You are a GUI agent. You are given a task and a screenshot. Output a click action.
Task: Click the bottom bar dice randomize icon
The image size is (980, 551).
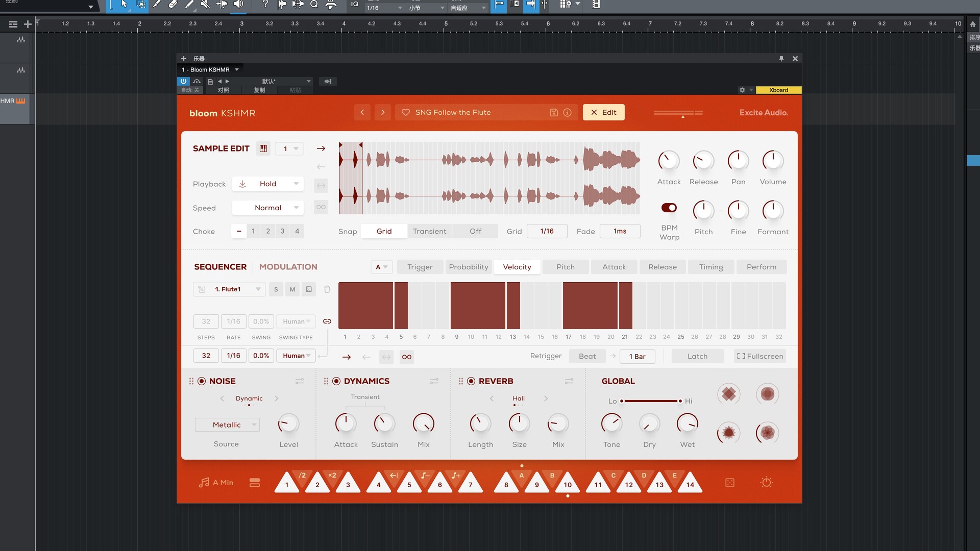click(x=730, y=483)
